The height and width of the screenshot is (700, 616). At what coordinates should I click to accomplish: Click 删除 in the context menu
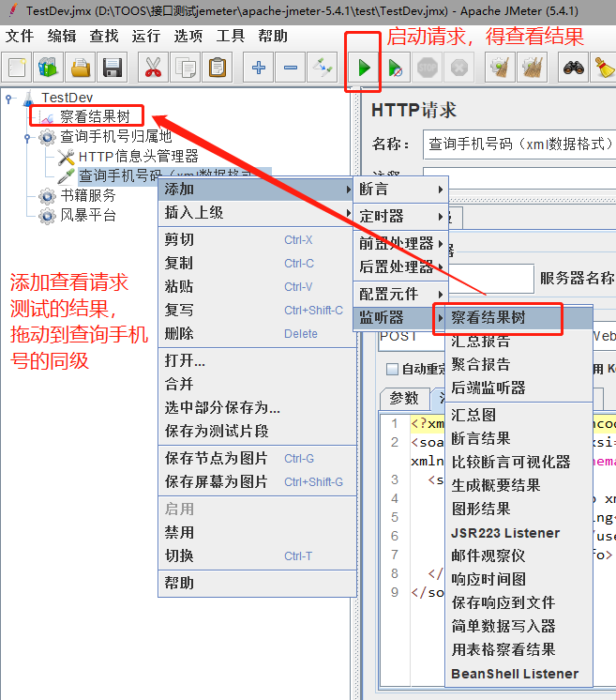(x=257, y=333)
